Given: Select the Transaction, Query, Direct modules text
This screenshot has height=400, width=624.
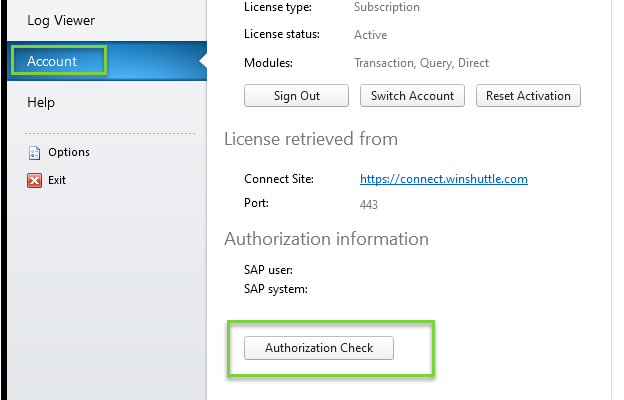Looking at the screenshot, I should point(421,63).
